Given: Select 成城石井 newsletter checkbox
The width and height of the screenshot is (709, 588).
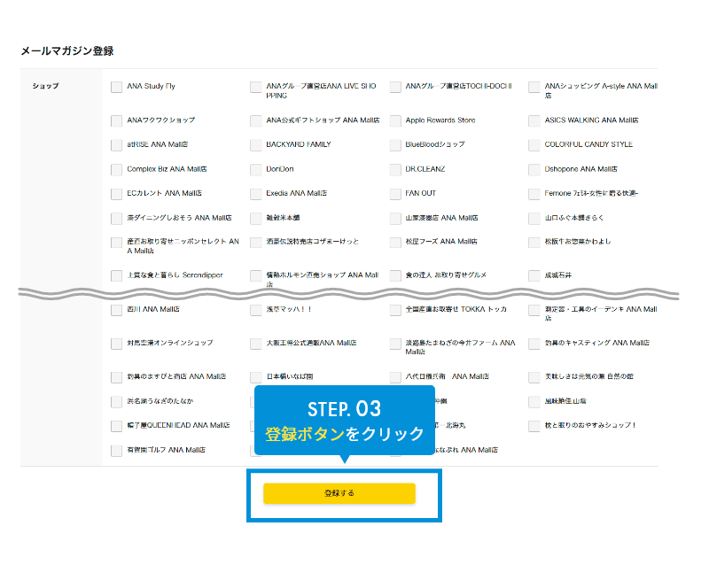Looking at the screenshot, I should (534, 275).
